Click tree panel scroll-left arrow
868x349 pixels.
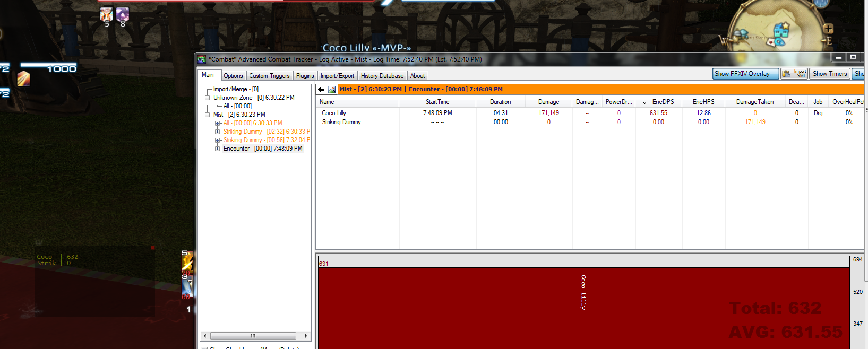[x=205, y=336]
